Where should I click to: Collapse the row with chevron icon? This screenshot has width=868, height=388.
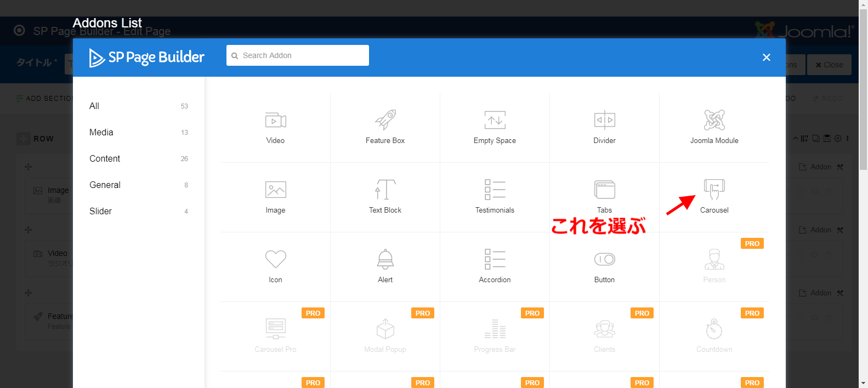(796, 139)
